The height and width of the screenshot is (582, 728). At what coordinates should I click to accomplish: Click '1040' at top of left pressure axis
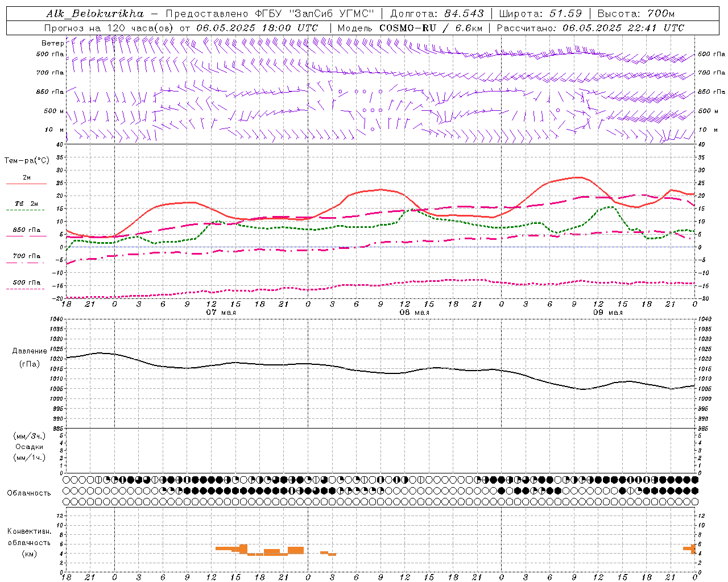click(57, 319)
